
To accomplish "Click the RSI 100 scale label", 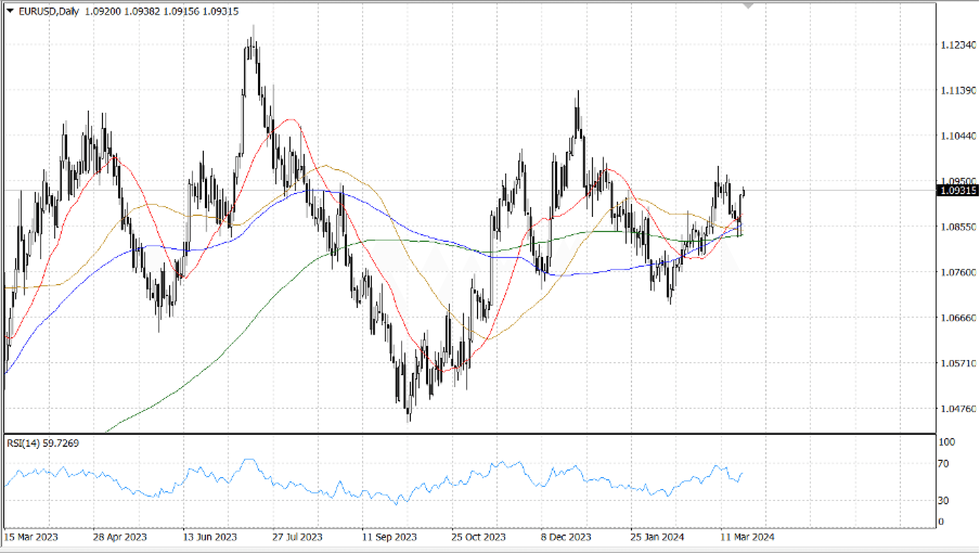I will pyautogui.click(x=947, y=442).
